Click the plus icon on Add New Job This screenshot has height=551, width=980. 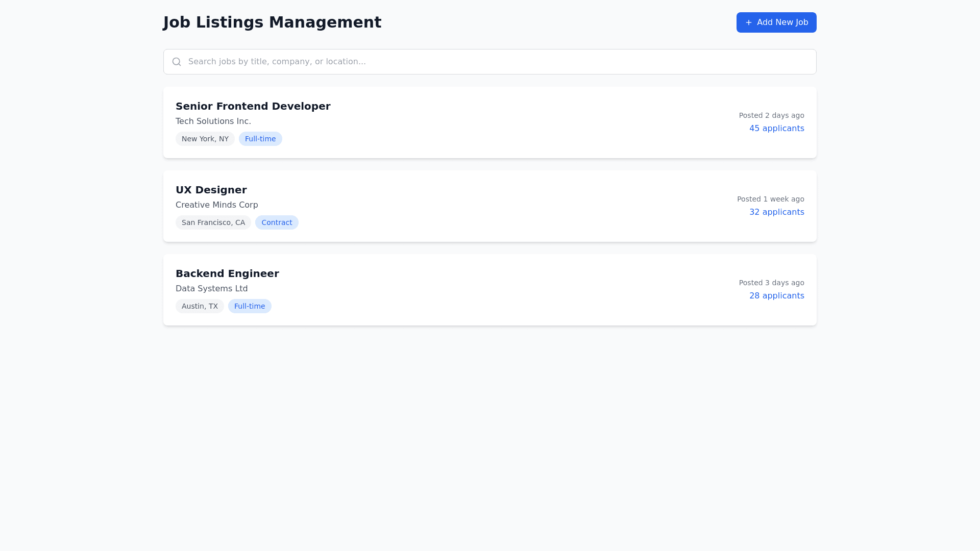pyautogui.click(x=748, y=22)
